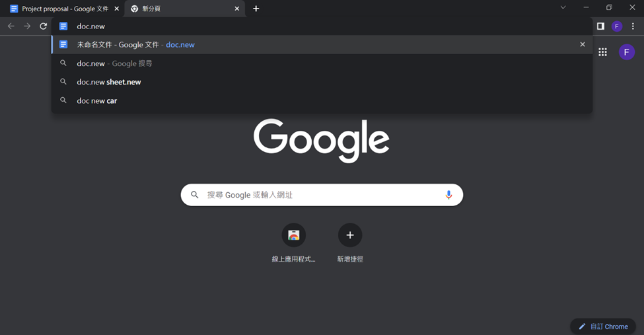
Task: Open the Chrome profile avatar in toolbar
Action: tap(616, 26)
